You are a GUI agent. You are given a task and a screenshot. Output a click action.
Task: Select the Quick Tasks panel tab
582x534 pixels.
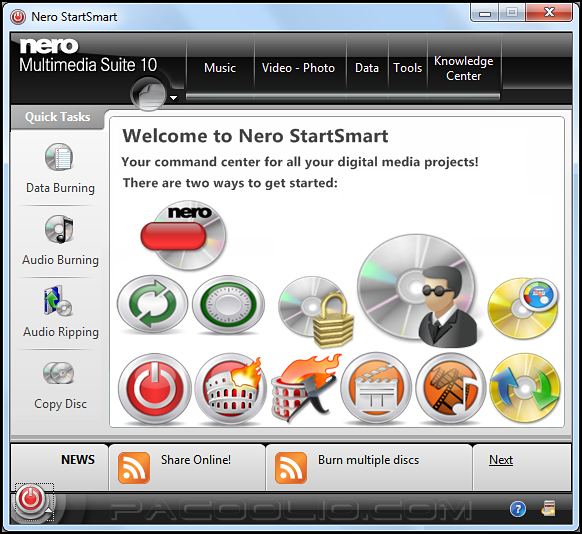[x=58, y=117]
